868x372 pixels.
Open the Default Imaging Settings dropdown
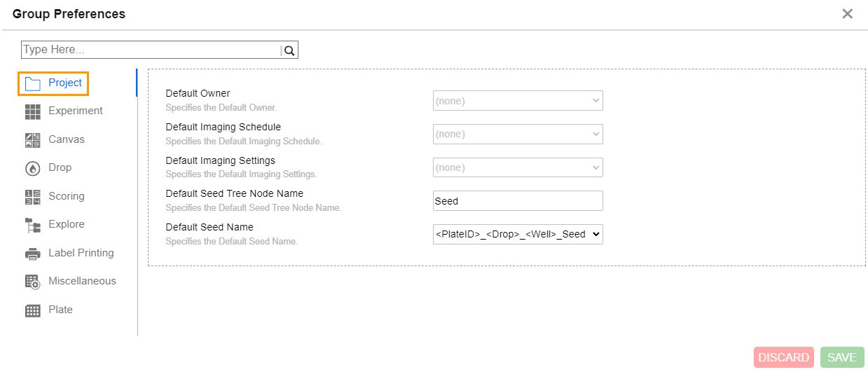518,167
